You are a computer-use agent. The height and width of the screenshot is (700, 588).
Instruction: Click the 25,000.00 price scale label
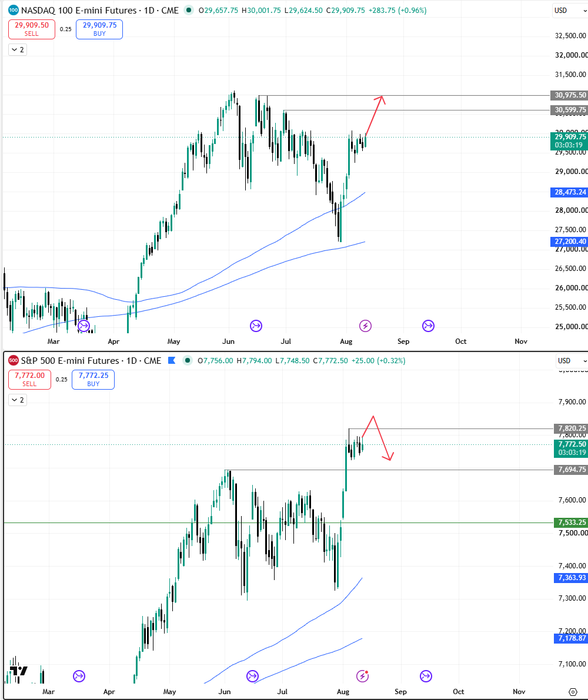[571, 326]
